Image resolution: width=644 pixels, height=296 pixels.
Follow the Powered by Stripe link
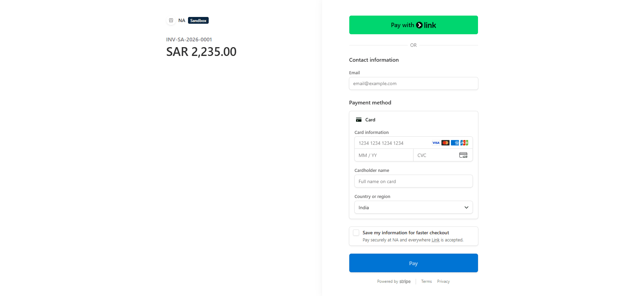[x=394, y=281]
